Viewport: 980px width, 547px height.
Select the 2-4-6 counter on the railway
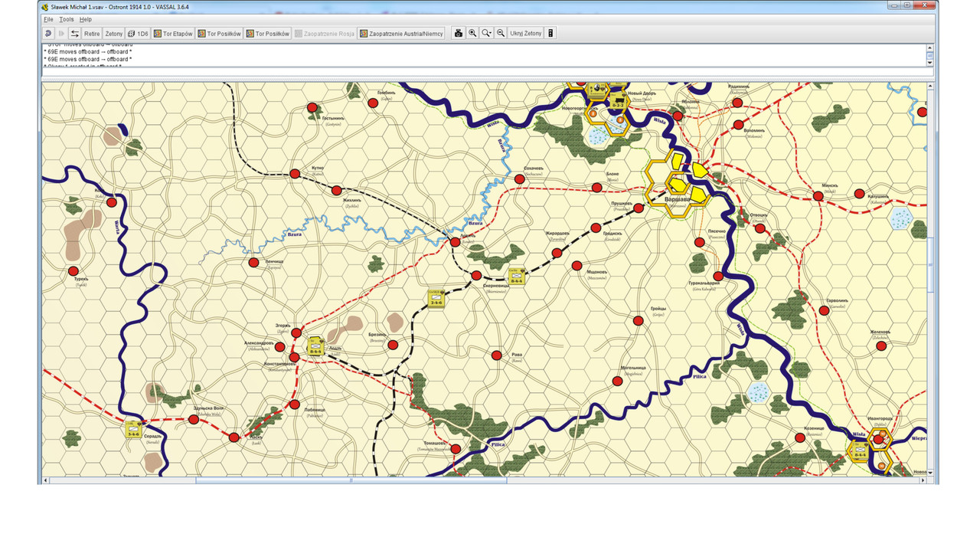click(x=436, y=299)
